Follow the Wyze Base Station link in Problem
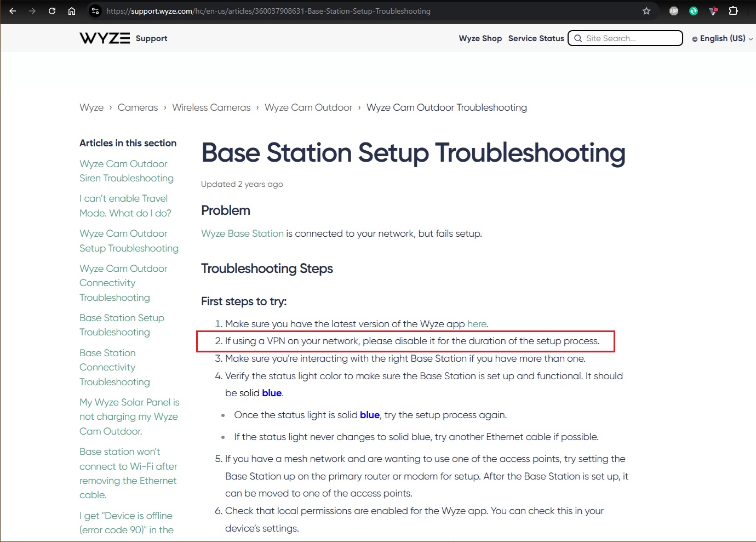The image size is (756, 542). point(242,233)
